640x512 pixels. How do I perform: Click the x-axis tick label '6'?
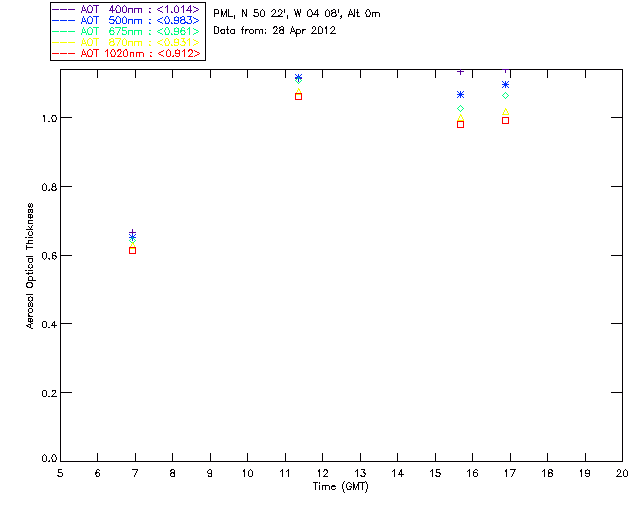click(98, 473)
